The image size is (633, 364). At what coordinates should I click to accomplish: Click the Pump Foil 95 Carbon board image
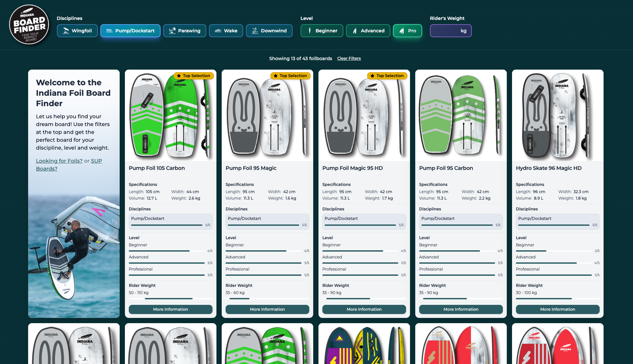(x=461, y=115)
